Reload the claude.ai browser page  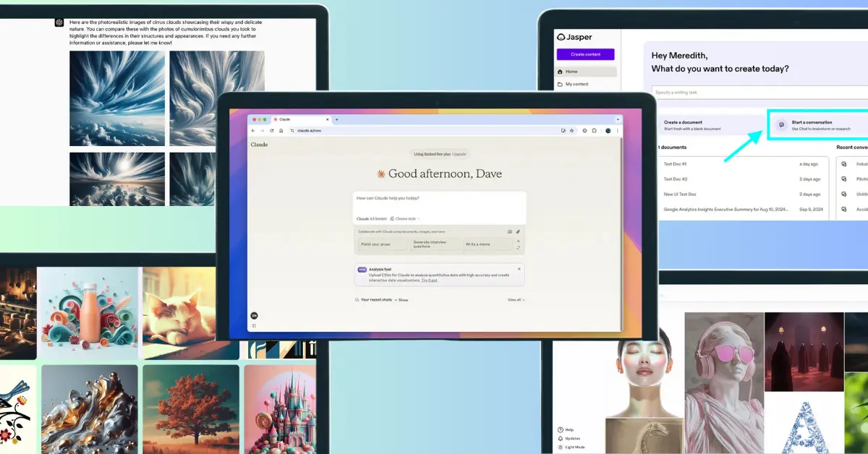(272, 131)
